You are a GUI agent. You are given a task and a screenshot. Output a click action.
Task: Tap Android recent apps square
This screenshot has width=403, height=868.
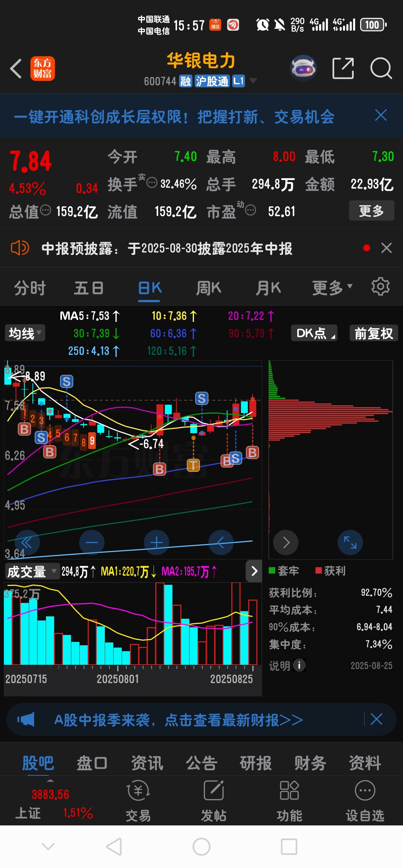[x=289, y=846]
